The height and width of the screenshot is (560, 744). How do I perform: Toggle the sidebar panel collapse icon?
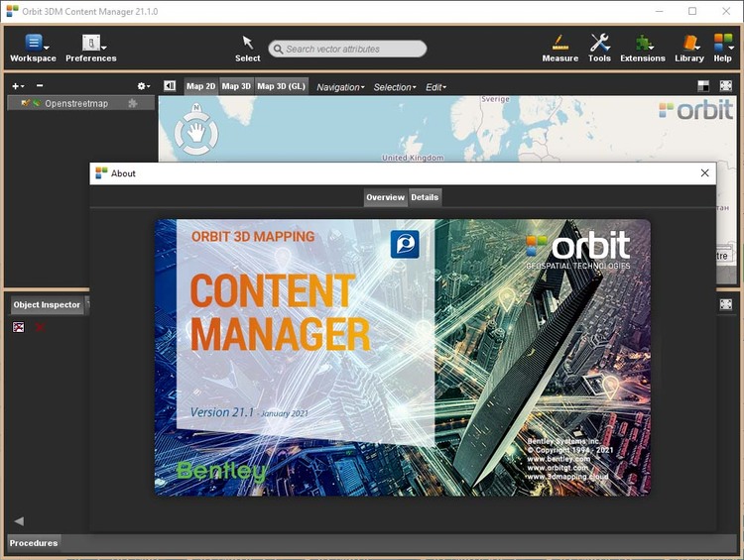pos(170,86)
